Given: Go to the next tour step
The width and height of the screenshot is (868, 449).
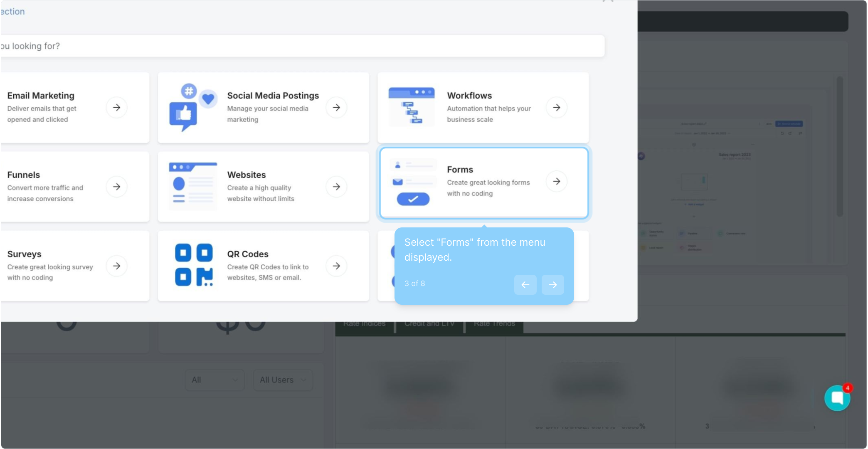Looking at the screenshot, I should pos(552,285).
